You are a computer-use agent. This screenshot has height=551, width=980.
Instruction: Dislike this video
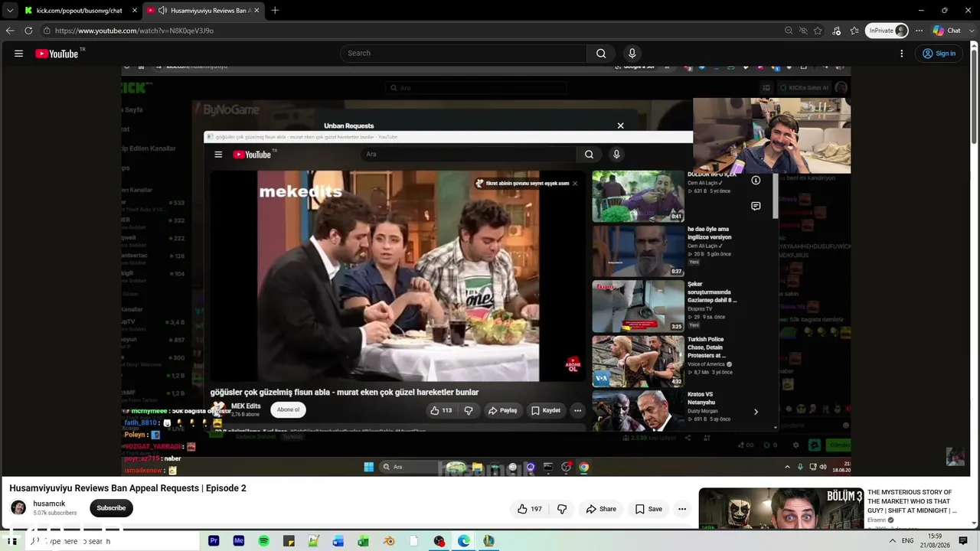(x=562, y=509)
